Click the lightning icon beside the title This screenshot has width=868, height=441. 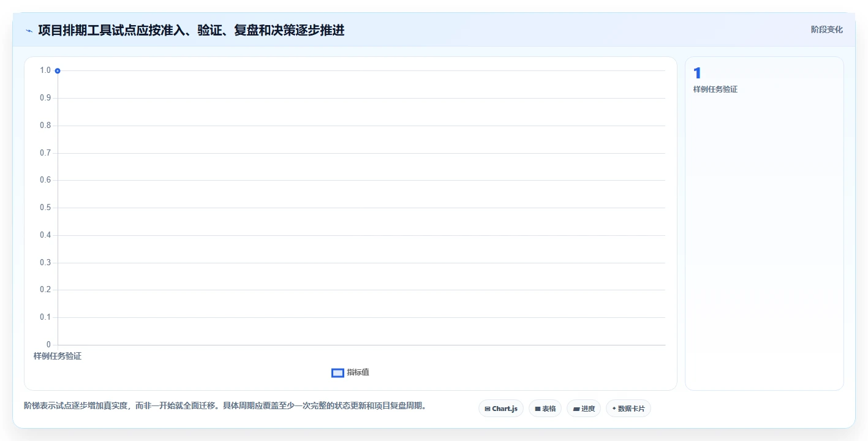pos(29,31)
